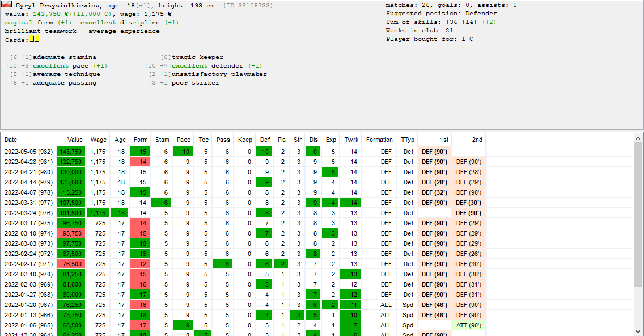
Task: Click the player ID 38105733 text
Action: [248, 5]
